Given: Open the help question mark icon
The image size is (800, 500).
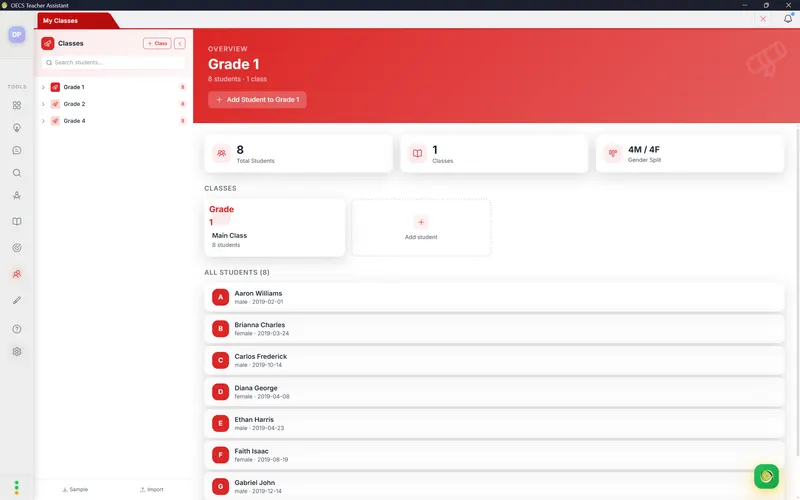Looking at the screenshot, I should pos(17,329).
